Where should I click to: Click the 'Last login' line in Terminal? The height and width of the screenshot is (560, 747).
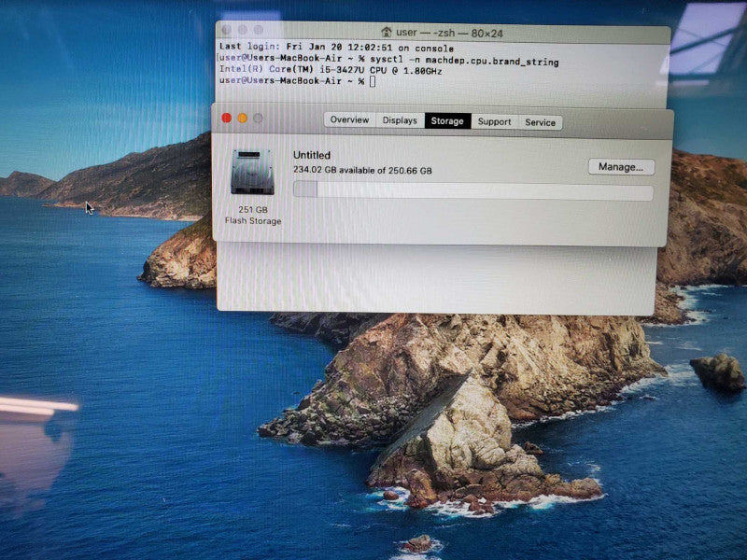pos(336,48)
